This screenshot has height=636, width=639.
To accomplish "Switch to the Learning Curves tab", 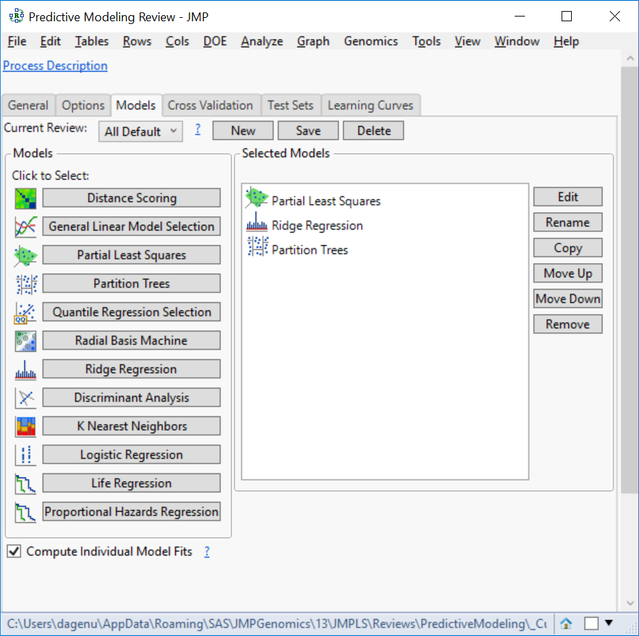I will pyautogui.click(x=370, y=105).
